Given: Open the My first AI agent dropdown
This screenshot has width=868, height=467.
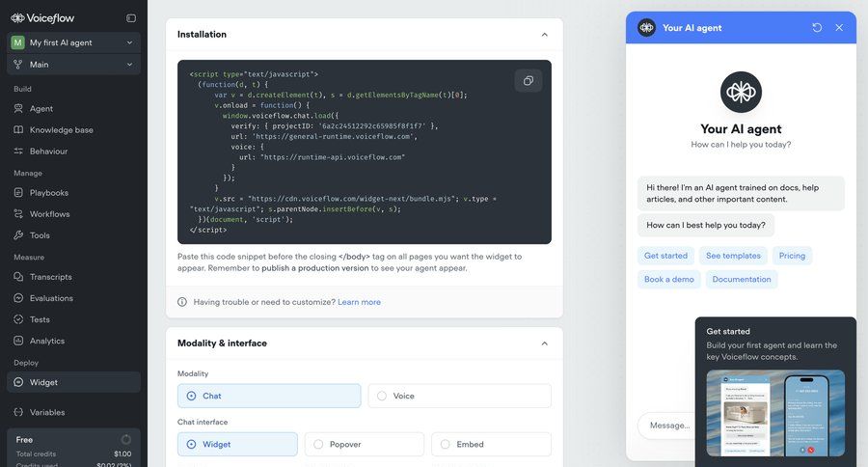Looking at the screenshot, I should 73,42.
